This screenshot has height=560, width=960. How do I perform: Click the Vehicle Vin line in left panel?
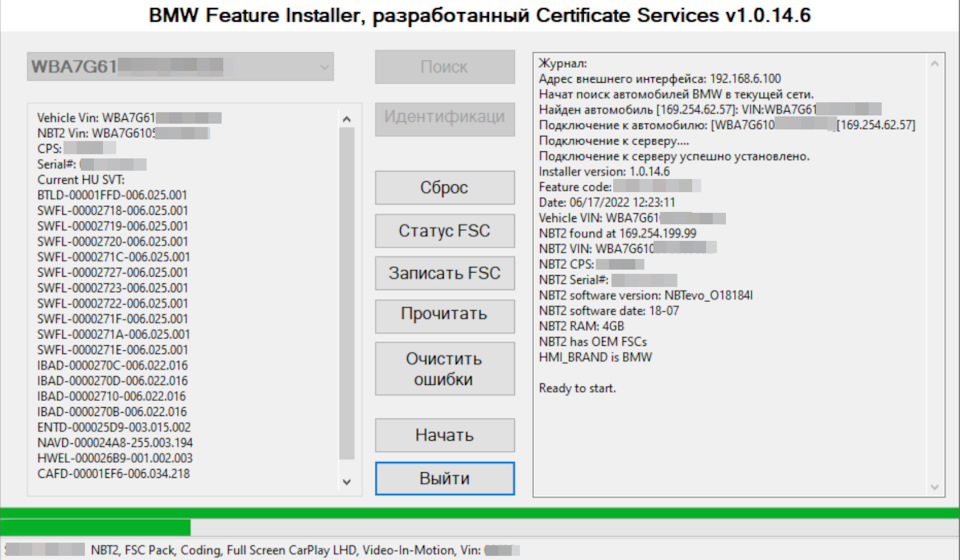(129, 118)
